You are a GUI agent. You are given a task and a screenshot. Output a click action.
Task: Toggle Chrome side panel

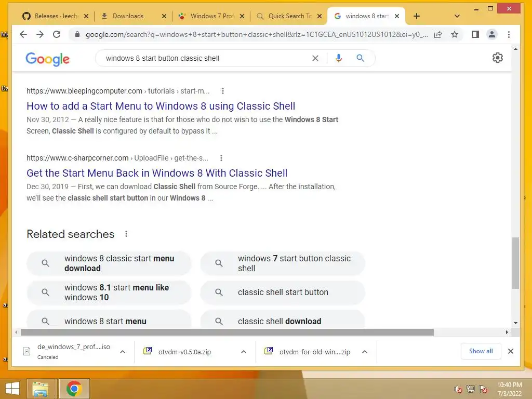[475, 34]
